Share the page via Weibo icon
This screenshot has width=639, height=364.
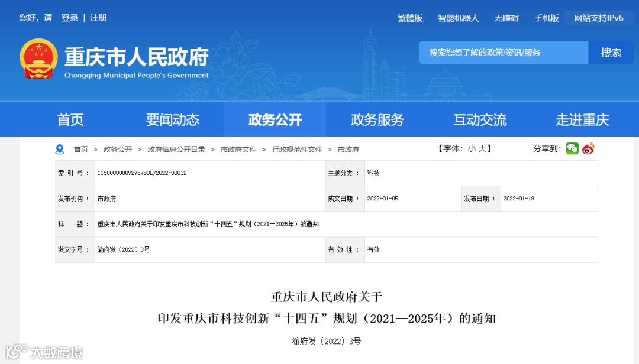[588, 148]
